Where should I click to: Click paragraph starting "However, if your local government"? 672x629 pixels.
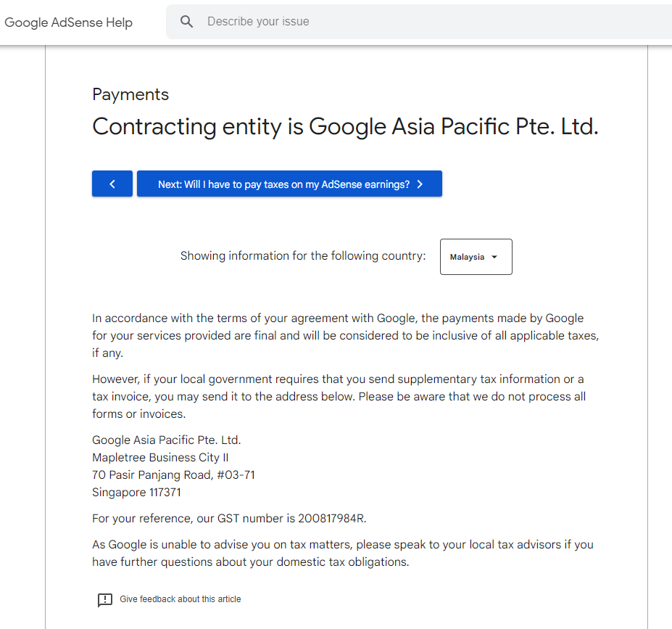339,396
